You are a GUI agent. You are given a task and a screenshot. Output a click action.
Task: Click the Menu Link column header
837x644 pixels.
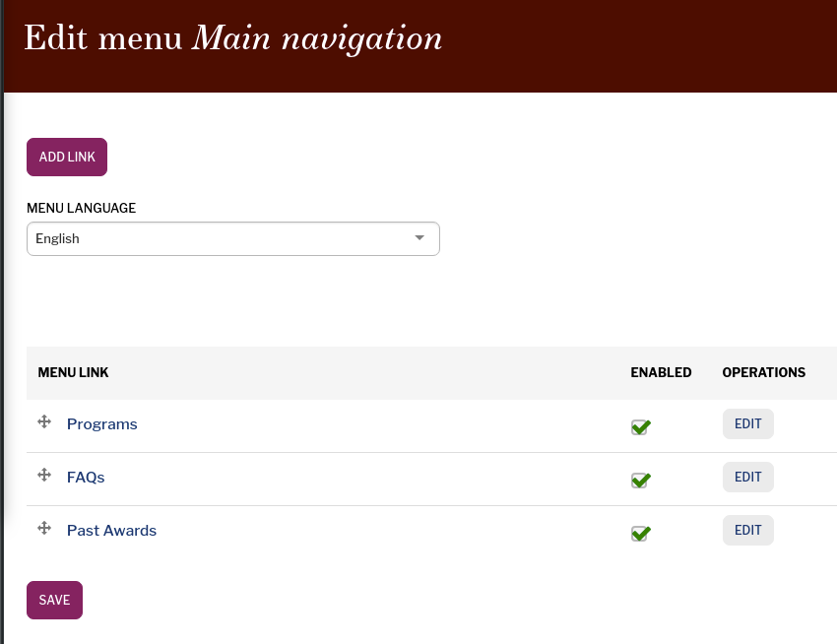click(73, 372)
